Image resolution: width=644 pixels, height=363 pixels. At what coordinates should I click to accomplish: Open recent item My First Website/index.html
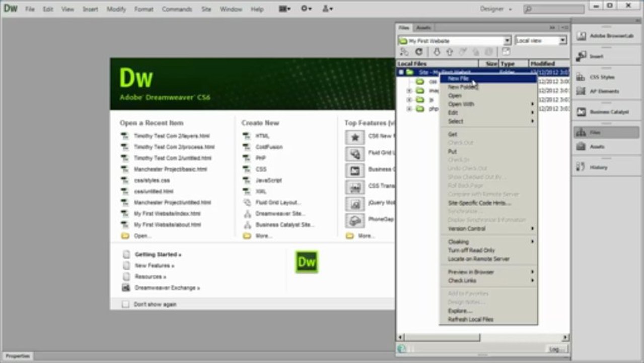pos(167,214)
